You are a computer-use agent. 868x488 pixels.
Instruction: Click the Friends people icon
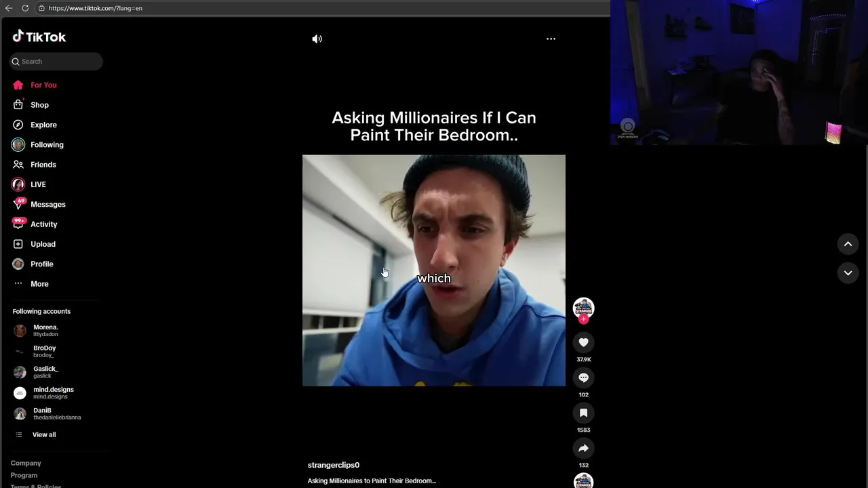[18, 165]
